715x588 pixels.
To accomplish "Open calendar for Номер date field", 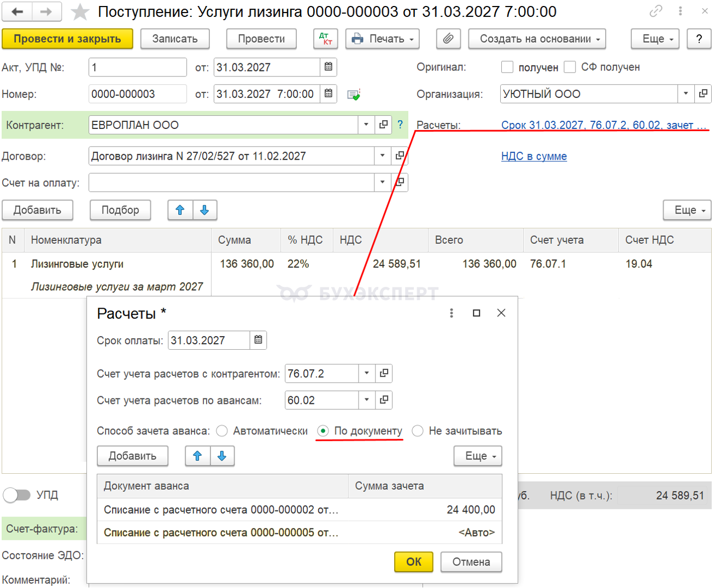I will tap(329, 93).
